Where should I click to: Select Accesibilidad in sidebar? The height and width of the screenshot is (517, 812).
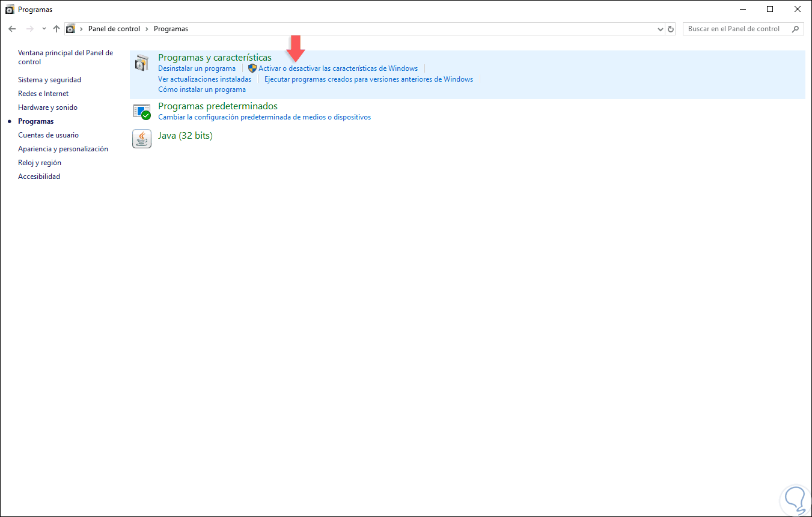pyautogui.click(x=39, y=177)
